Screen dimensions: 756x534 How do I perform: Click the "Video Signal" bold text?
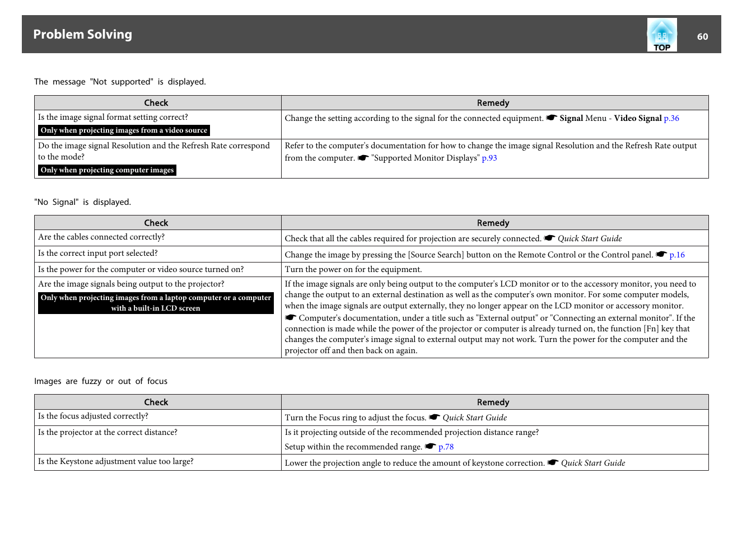638,118
